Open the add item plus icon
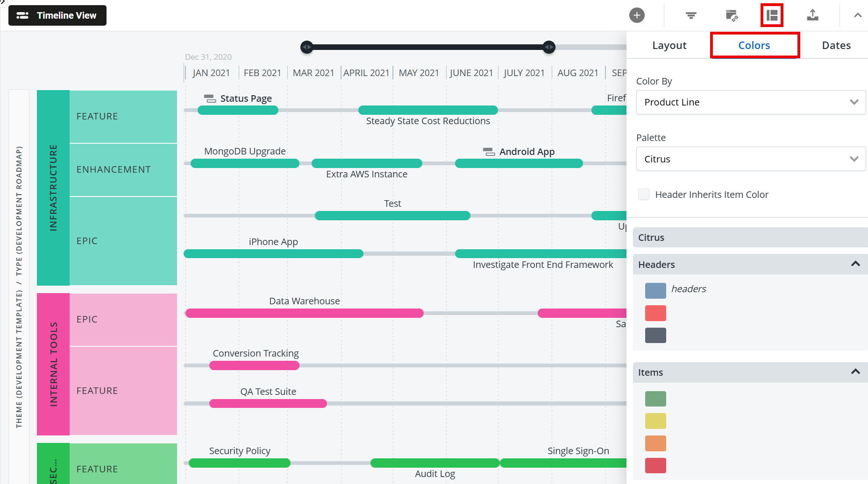 [637, 15]
